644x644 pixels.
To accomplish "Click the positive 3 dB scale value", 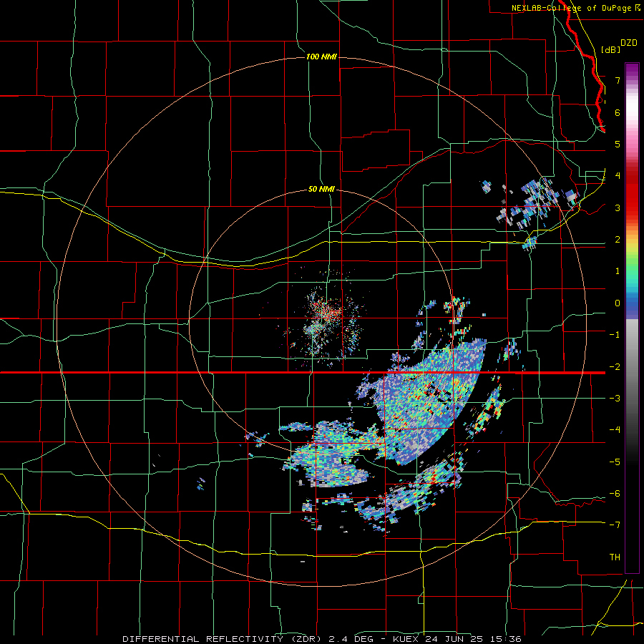I will tap(618, 208).
